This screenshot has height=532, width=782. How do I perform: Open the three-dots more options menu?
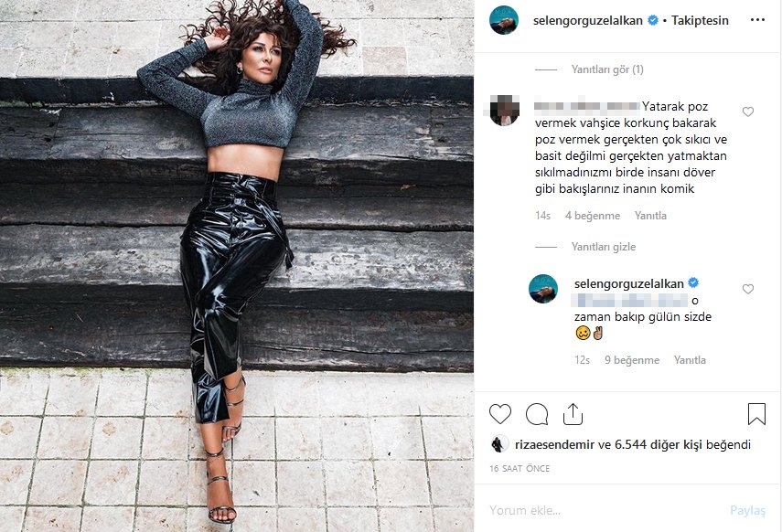(757, 20)
